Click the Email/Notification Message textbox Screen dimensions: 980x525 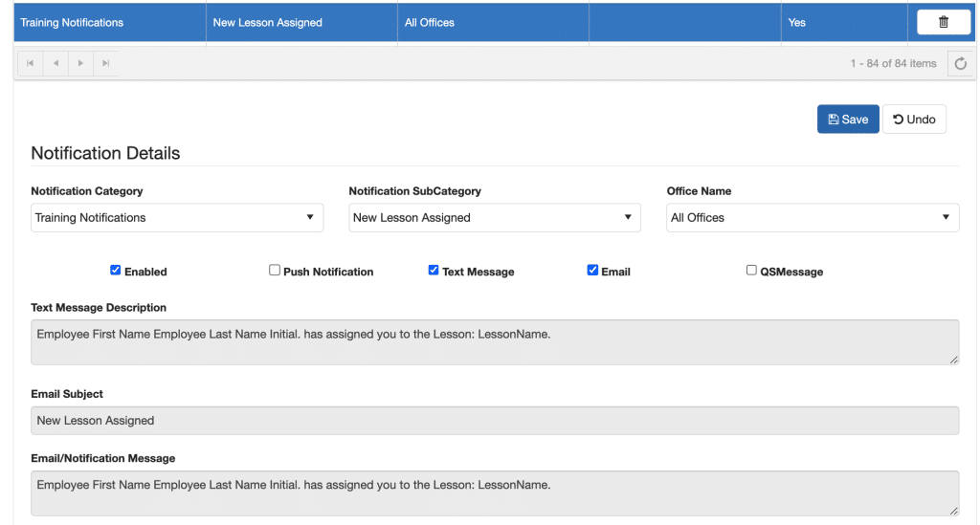495,492
